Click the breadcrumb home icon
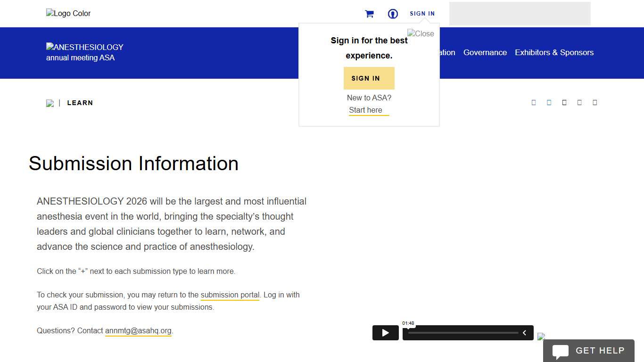This screenshot has height=362, width=644. [x=50, y=103]
